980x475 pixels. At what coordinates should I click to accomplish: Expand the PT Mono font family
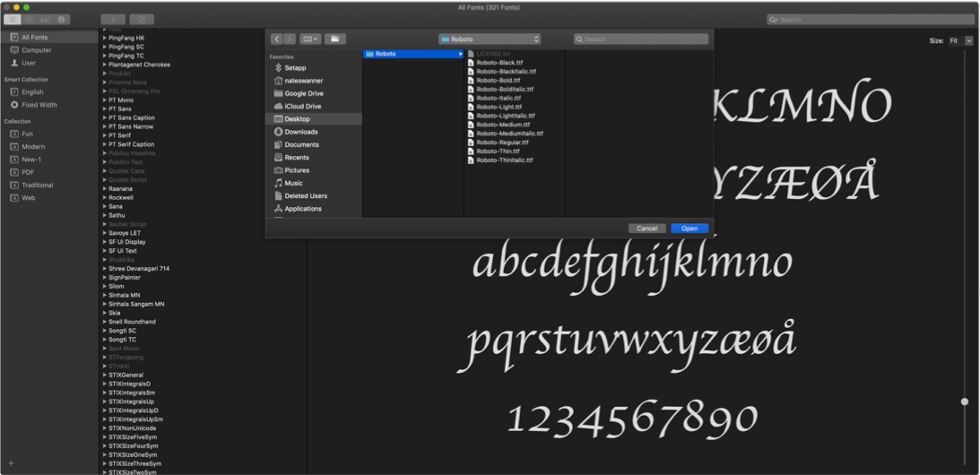pos(104,100)
